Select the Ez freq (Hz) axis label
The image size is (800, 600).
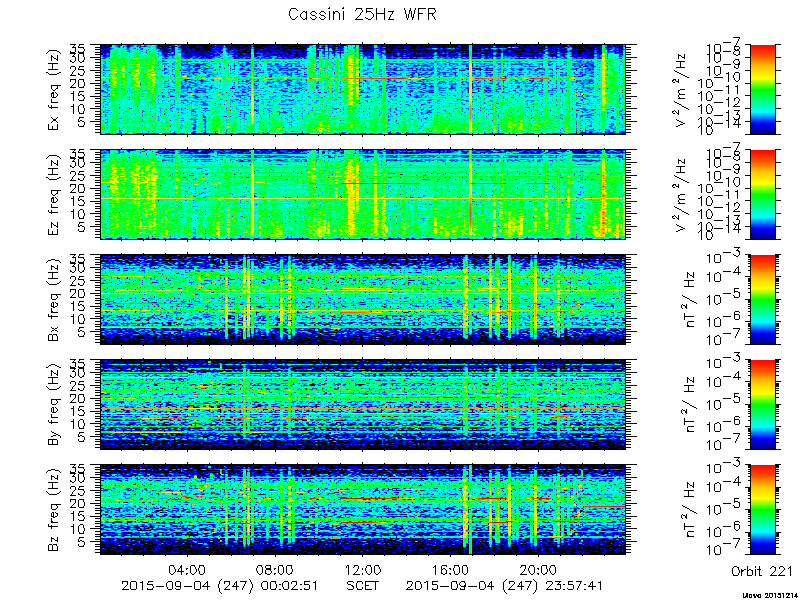54,195
